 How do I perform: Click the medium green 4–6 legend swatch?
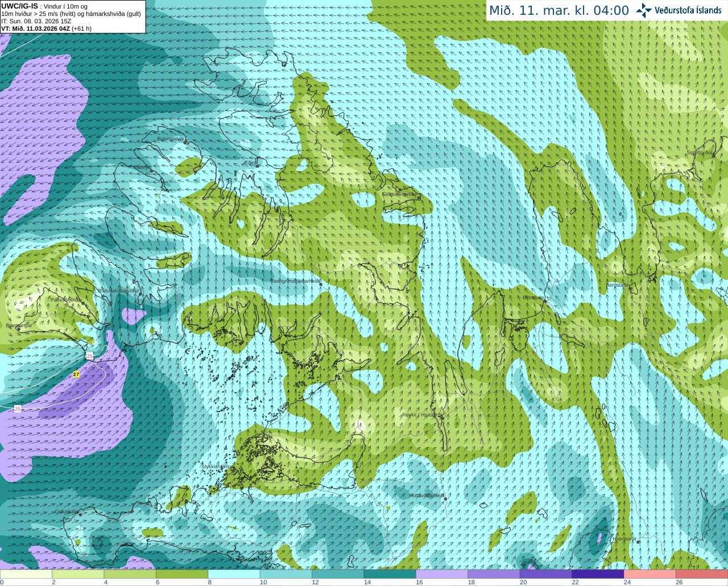[x=130, y=574]
